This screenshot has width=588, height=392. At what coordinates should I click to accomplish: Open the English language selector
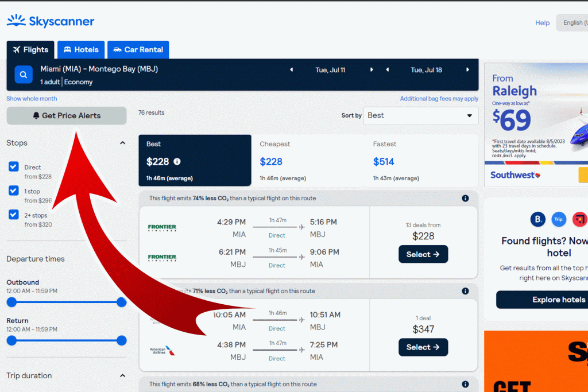pyautogui.click(x=572, y=23)
